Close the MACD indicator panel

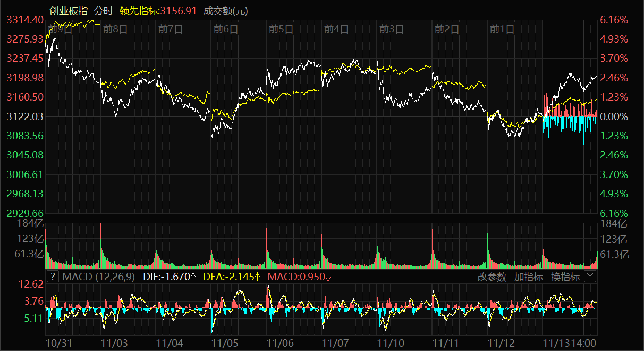(x=590, y=277)
